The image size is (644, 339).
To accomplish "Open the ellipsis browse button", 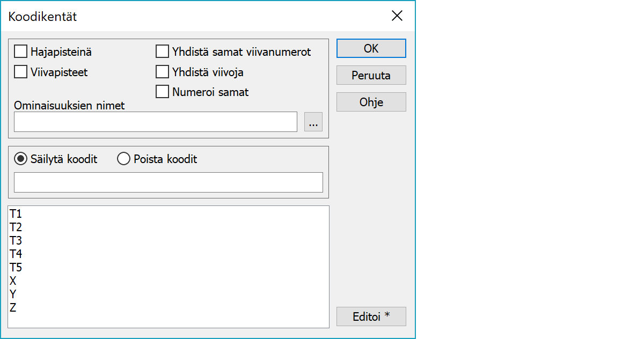I will pyautogui.click(x=313, y=122).
